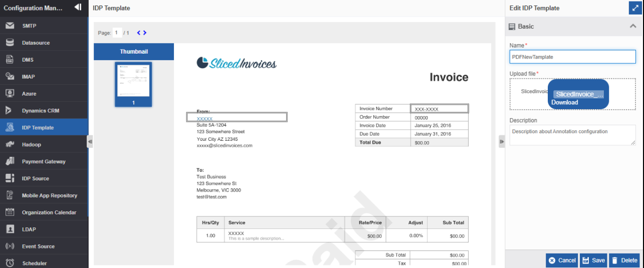This screenshot has width=644, height=268.
Task: Click 'Melbourne, VIC 3000' address line
Action: click(x=219, y=190)
